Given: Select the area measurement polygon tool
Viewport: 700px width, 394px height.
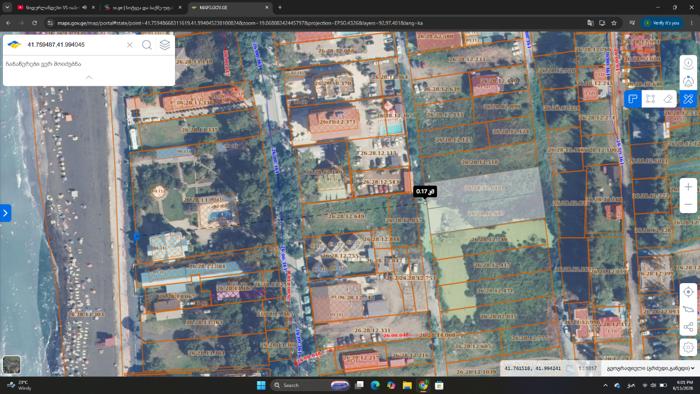Looking at the screenshot, I should point(633,99).
